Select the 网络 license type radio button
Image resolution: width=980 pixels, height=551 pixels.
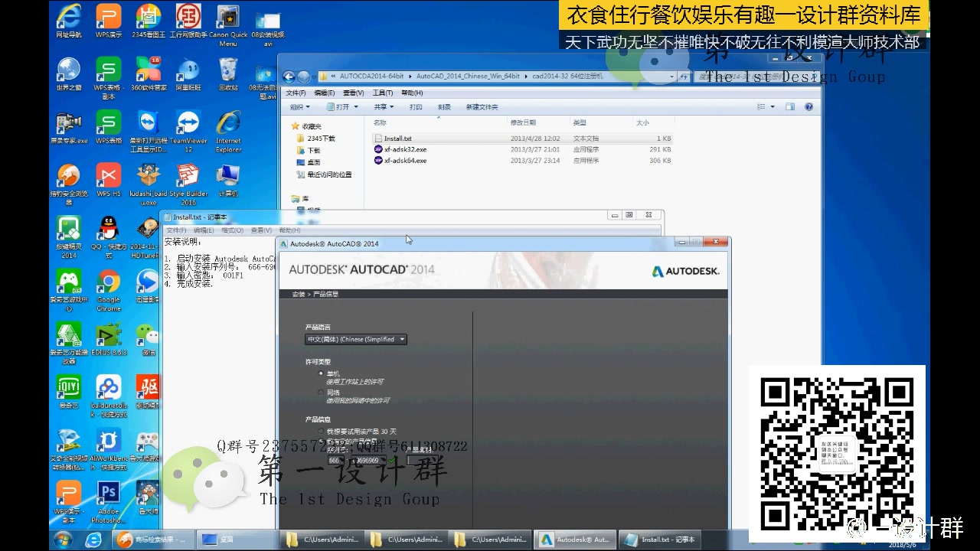tap(322, 393)
